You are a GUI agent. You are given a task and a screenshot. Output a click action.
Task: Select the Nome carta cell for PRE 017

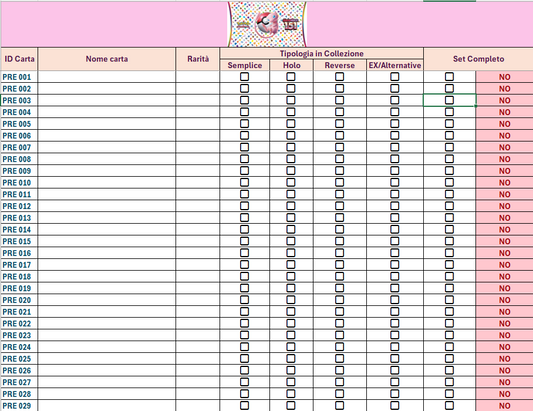pos(107,265)
